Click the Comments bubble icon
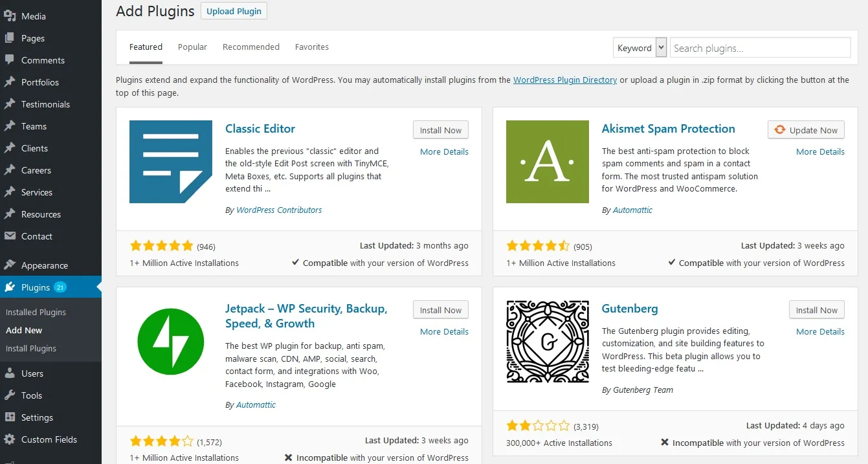The width and height of the screenshot is (868, 464). tap(10, 60)
